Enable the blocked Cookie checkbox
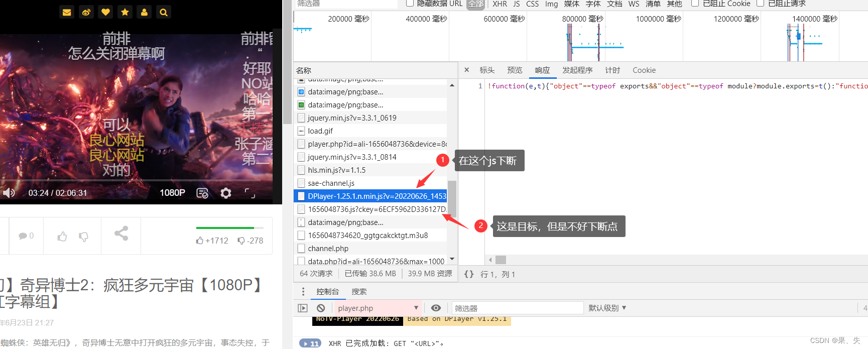 tap(695, 4)
